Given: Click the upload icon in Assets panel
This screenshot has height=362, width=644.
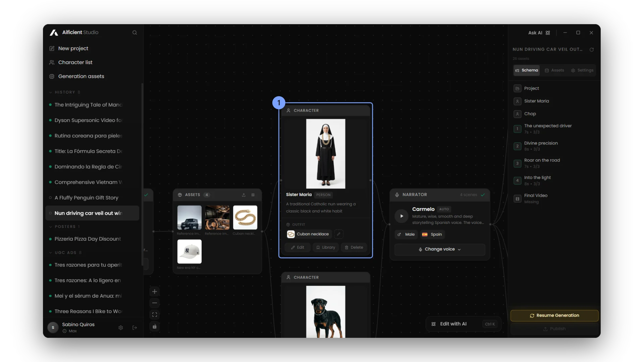Looking at the screenshot, I should click(x=244, y=195).
